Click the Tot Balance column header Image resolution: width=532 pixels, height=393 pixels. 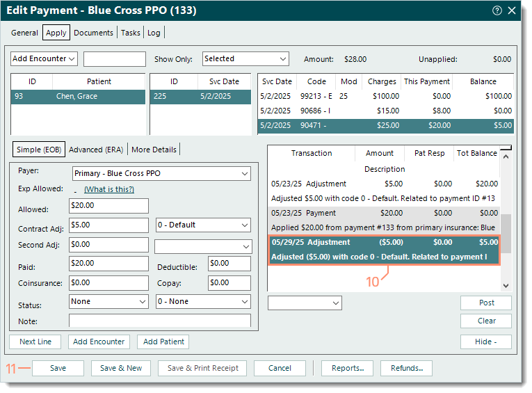tap(476, 154)
